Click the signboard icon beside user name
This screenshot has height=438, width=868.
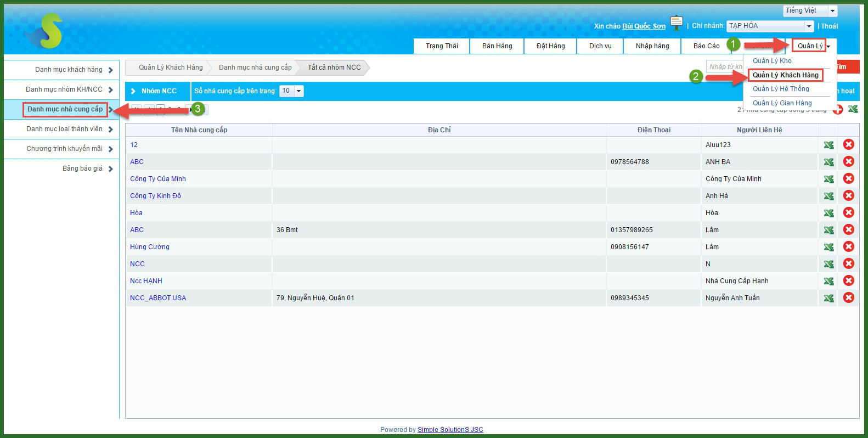677,23
